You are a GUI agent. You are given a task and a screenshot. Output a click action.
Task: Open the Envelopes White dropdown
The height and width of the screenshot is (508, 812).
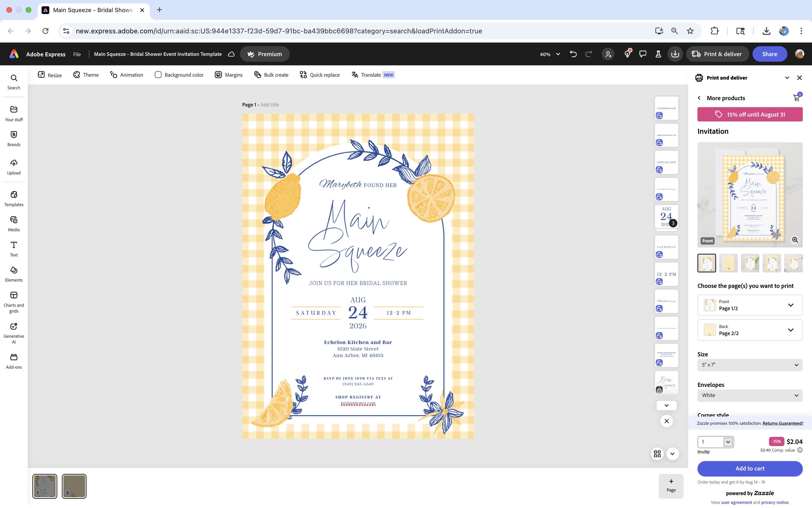(750, 396)
